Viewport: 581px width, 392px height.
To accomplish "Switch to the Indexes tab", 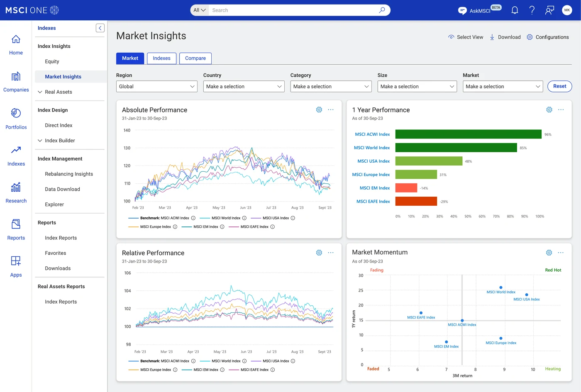I will pos(161,58).
